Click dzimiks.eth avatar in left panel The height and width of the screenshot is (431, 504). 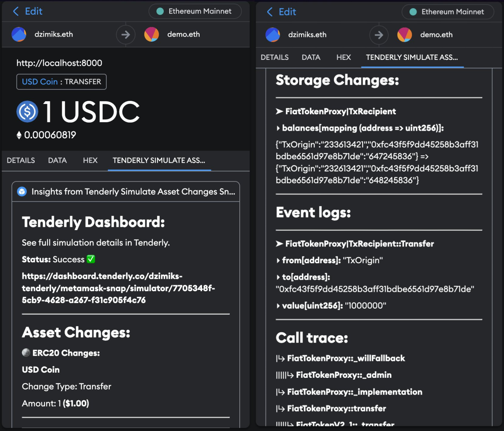(x=19, y=34)
